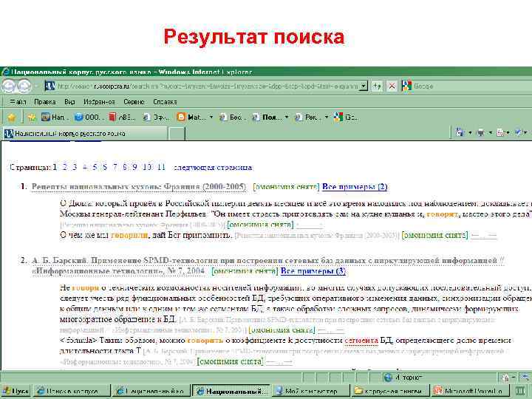Click the 'следующая страница' link
Image resolution: width=532 pixels, height=399 pixels.
click(x=213, y=167)
